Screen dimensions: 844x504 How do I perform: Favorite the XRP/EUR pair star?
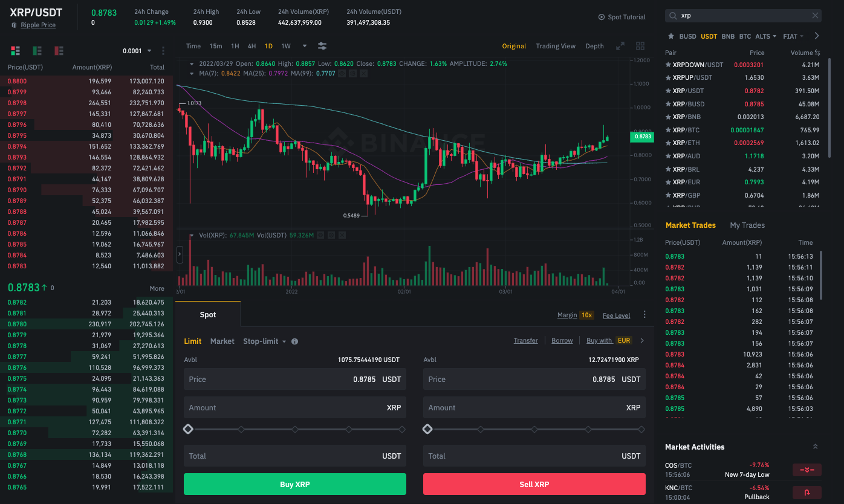coord(668,182)
